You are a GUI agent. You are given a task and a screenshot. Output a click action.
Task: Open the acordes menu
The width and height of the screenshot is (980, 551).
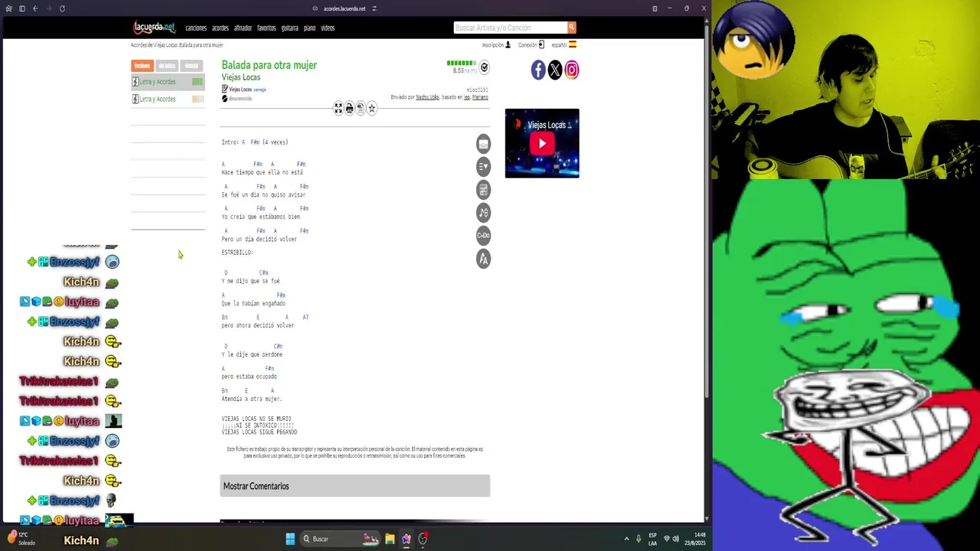click(220, 28)
